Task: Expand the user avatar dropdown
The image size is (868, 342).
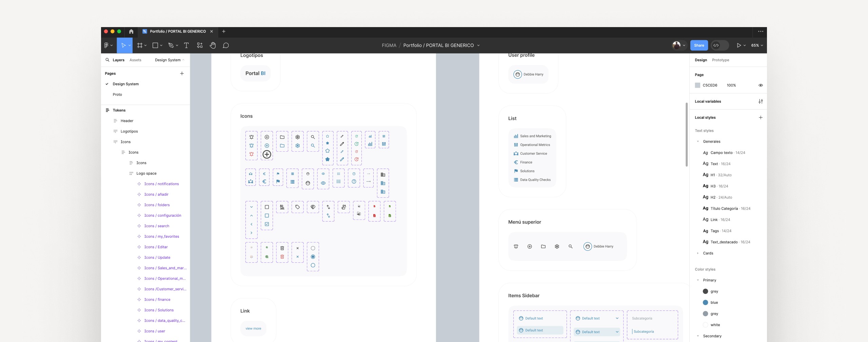Action: tap(684, 45)
